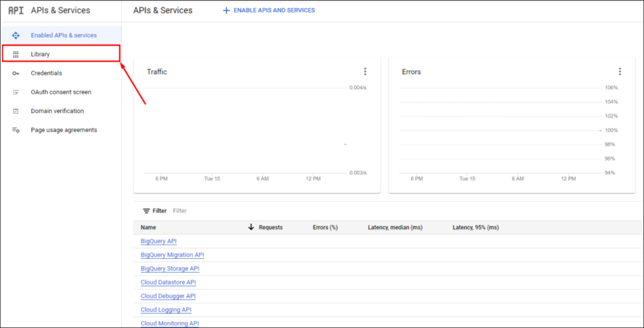Viewport: 644px width, 328px height.
Task: Open the BigQuery Migration API link
Action: tap(173, 255)
